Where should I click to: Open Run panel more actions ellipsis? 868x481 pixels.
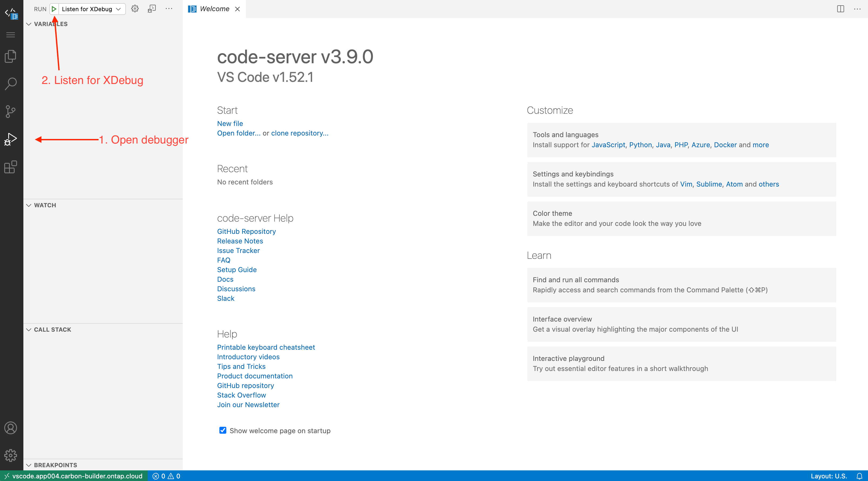tap(169, 9)
